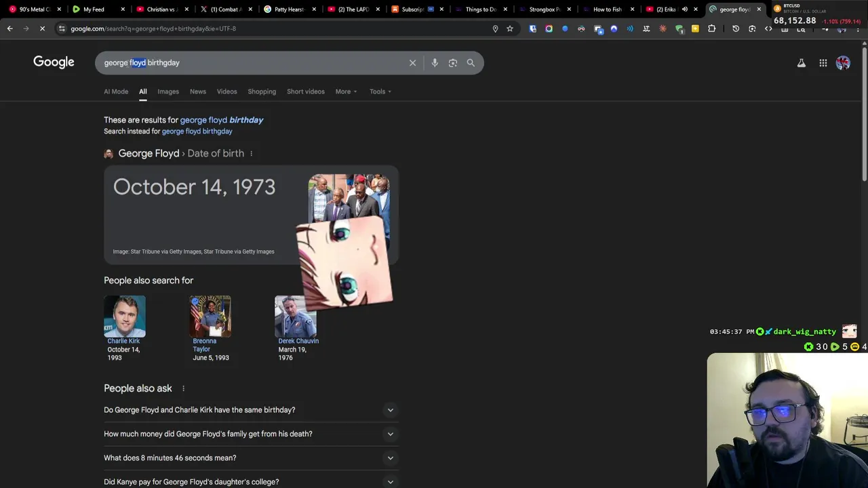Viewport: 868px width, 488px height.
Task: Click the dark_wig_natty username overlay
Action: pyautogui.click(x=805, y=331)
